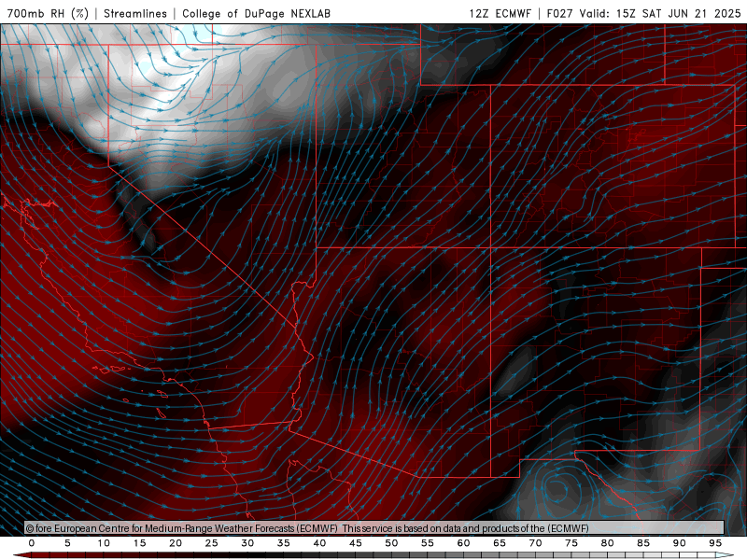The image size is (747, 560).
Task: Click the colorbar label "5"
Action: (67, 543)
